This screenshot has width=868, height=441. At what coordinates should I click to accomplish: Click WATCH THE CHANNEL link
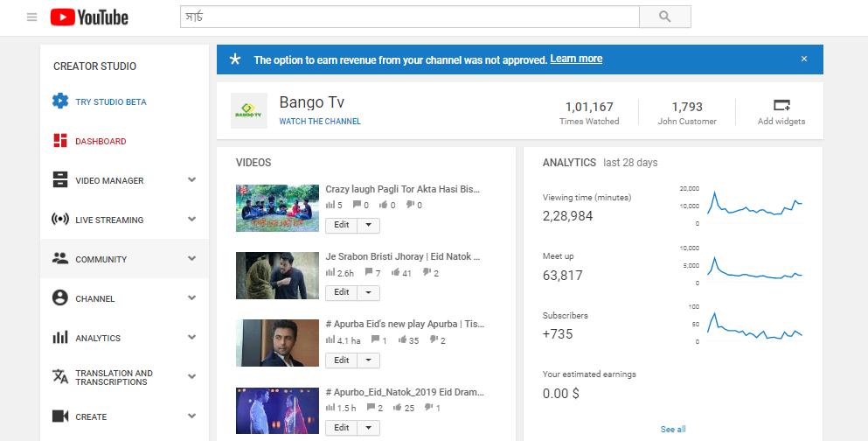pos(320,122)
